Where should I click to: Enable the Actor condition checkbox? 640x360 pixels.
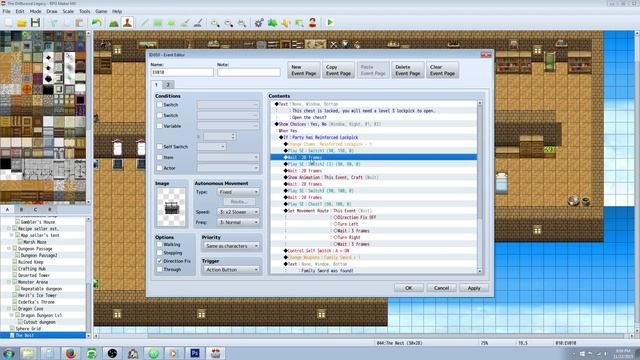[x=160, y=168]
